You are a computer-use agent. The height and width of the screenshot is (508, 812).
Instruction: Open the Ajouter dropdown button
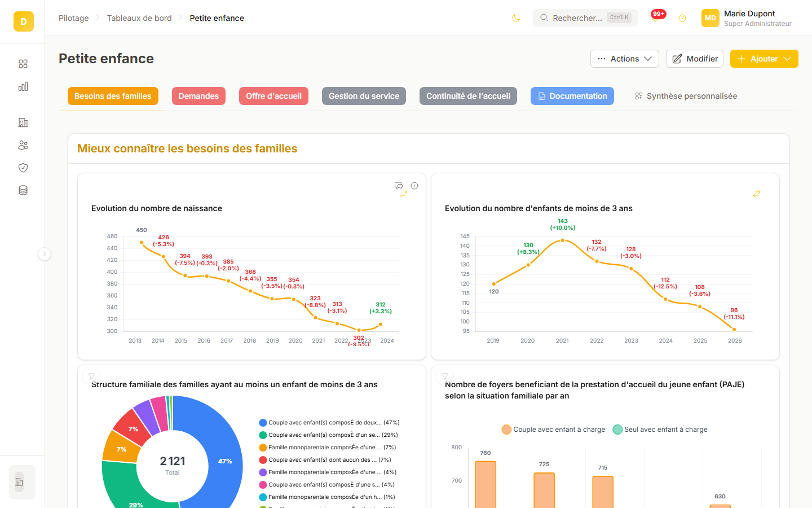(x=764, y=59)
